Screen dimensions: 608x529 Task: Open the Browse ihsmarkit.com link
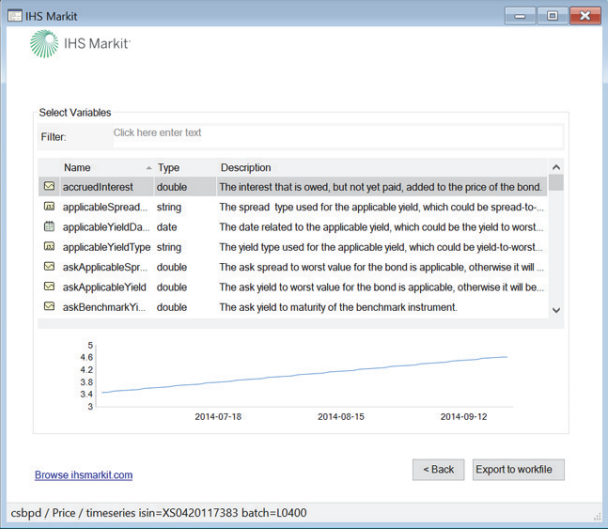click(x=84, y=475)
